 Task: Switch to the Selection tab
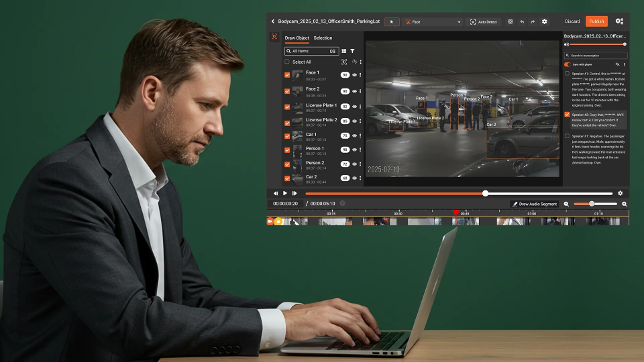pyautogui.click(x=323, y=38)
